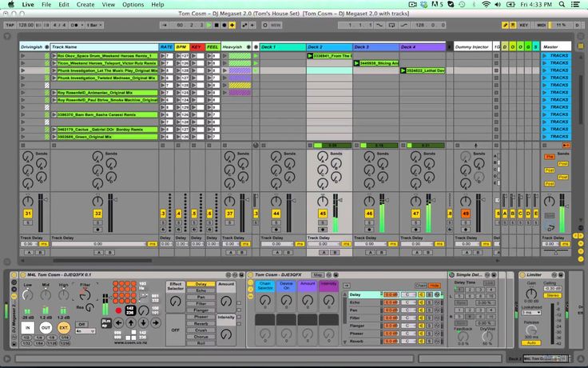Open the Create menu

(x=85, y=5)
